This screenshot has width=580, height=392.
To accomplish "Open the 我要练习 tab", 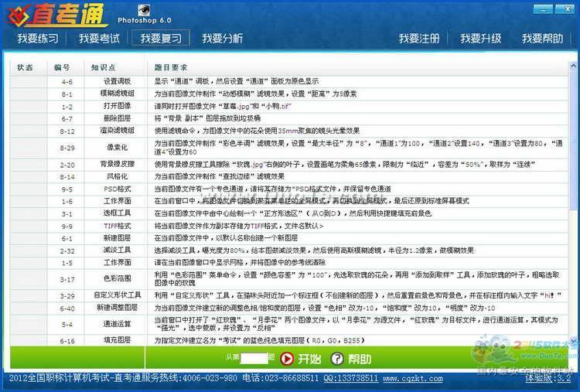I will 37,38.
